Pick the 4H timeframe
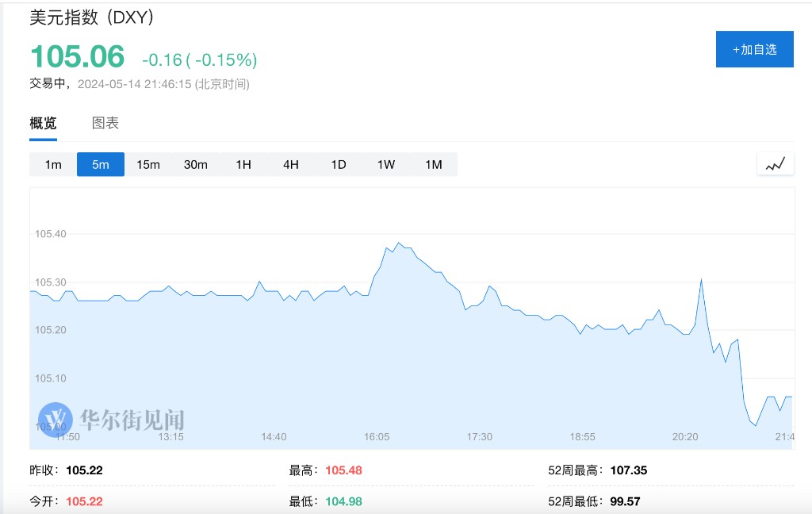The height and width of the screenshot is (514, 812). (x=291, y=164)
